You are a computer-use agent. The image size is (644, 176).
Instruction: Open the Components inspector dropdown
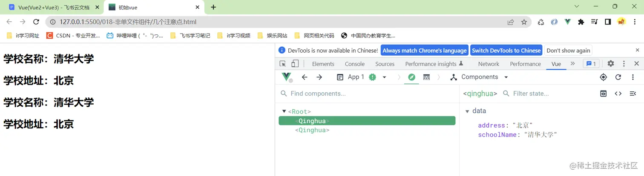coord(479,77)
